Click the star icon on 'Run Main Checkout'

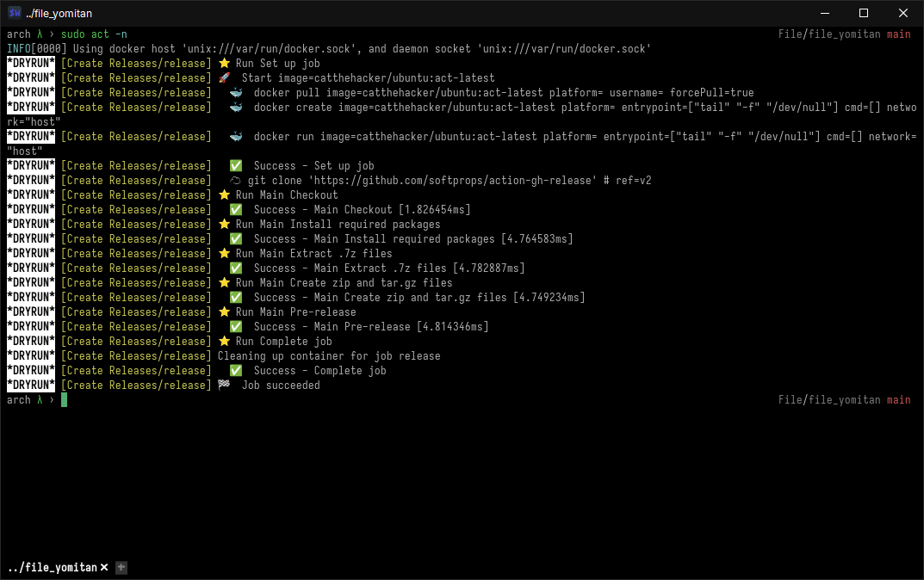pos(224,194)
